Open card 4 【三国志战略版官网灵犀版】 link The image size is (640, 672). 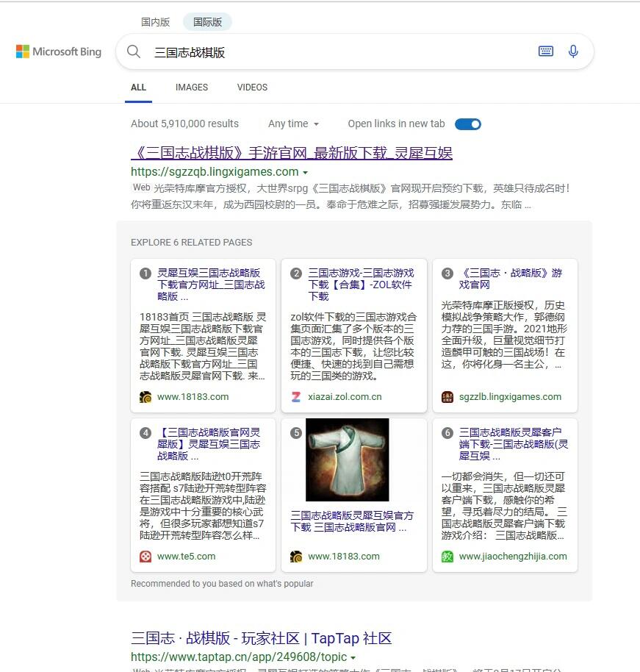(x=209, y=444)
